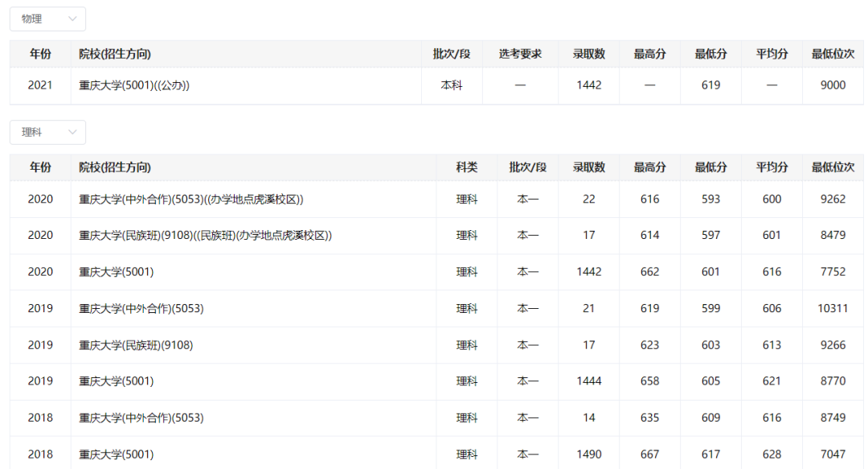Viewport: 868px width, 469px height.
Task: Click the average score cell 628
Action: click(772, 455)
